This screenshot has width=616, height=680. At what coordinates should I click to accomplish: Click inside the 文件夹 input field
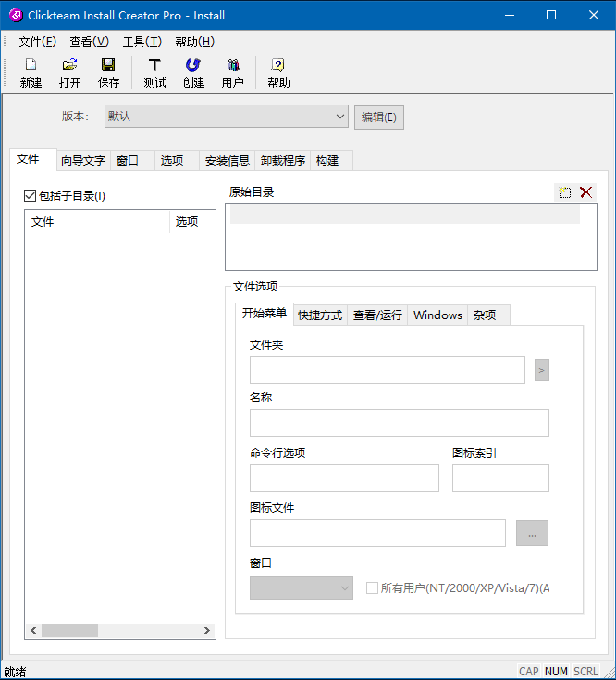tap(388, 370)
